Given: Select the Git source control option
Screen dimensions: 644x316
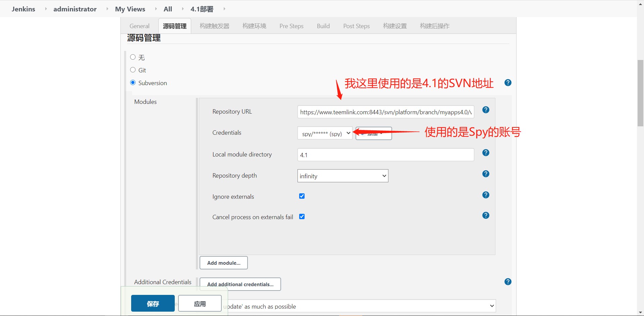Looking at the screenshot, I should pos(133,70).
